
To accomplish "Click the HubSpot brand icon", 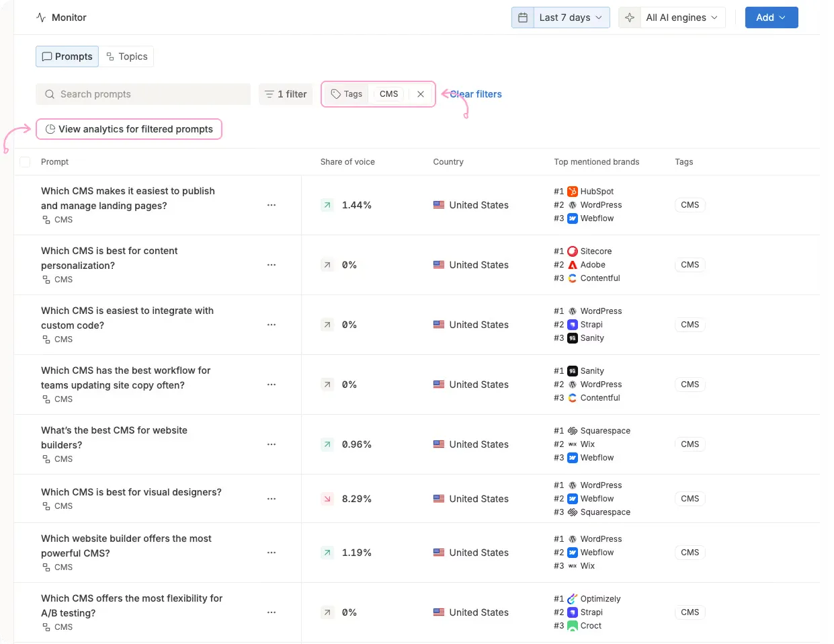I will click(x=573, y=192).
